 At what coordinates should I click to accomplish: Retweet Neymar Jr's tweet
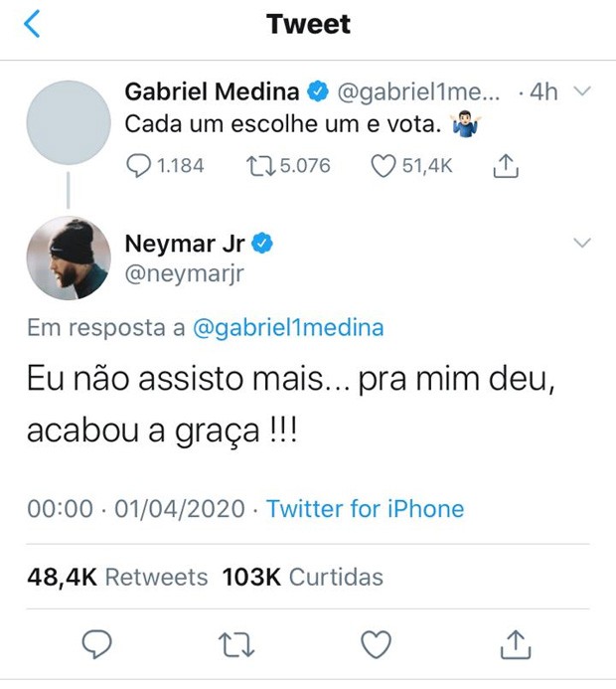coord(235,645)
